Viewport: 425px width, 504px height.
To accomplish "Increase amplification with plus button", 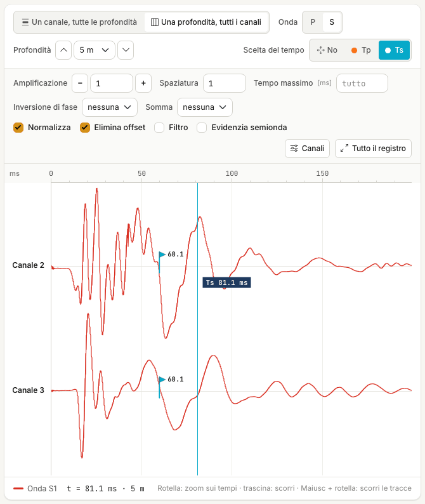I will 143,83.
